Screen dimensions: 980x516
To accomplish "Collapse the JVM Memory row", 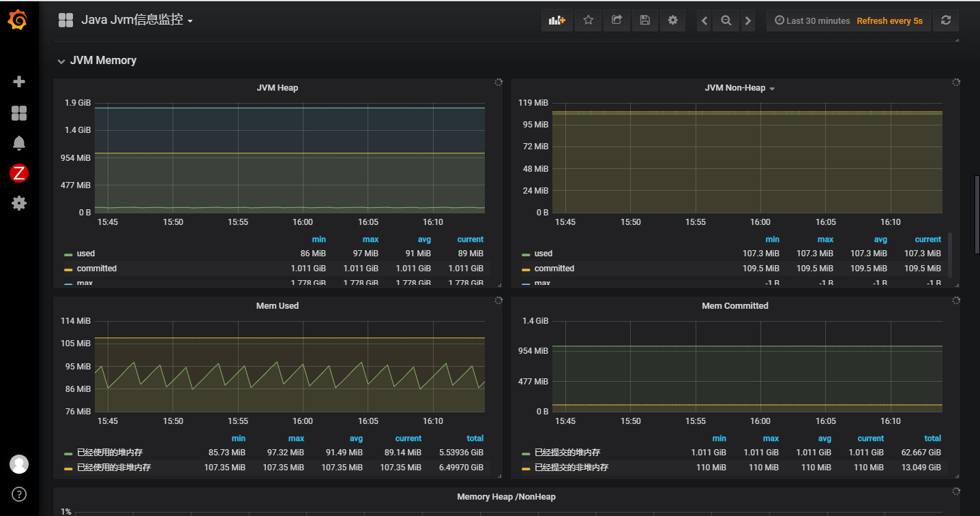I will (x=102, y=61).
